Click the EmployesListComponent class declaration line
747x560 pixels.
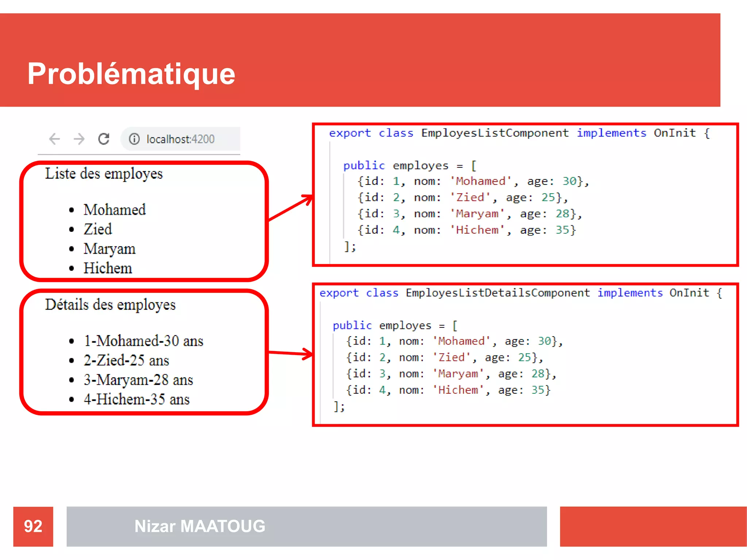click(519, 133)
